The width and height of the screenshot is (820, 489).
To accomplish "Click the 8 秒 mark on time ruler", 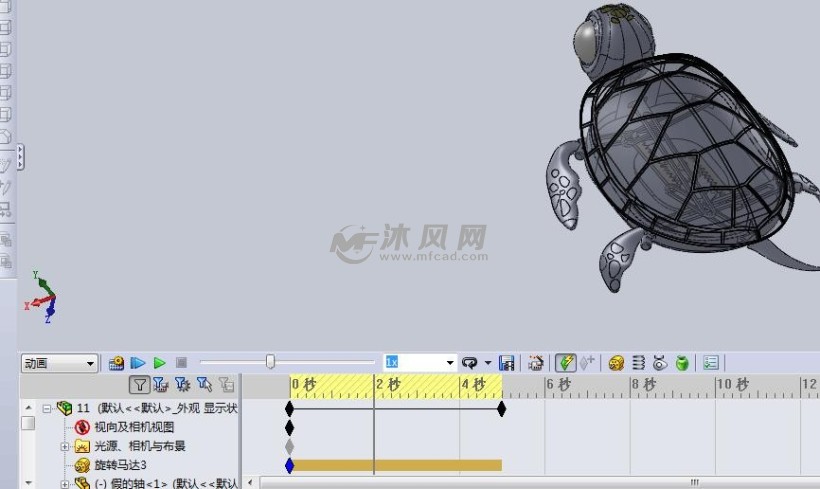I will [x=644, y=385].
